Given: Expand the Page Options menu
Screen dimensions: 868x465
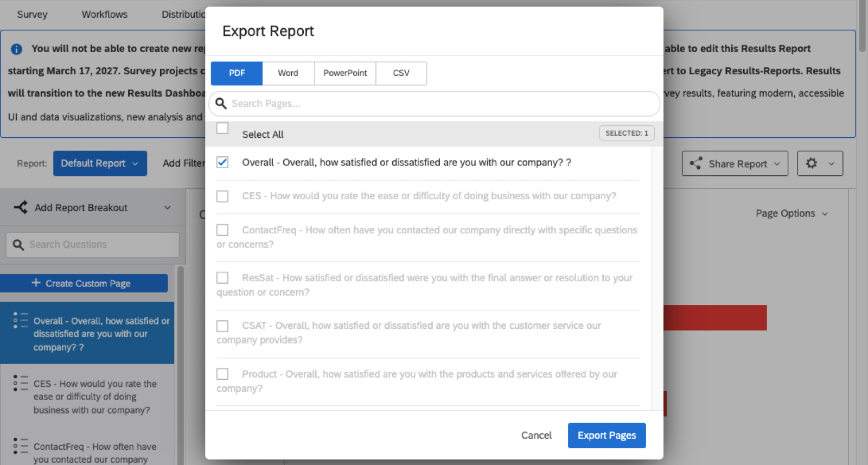Looking at the screenshot, I should (x=792, y=213).
